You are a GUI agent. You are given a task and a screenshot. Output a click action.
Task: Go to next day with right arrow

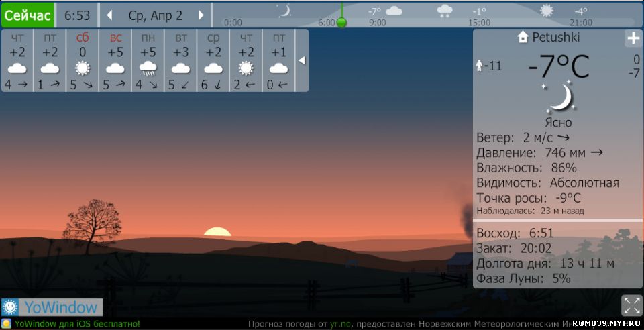pyautogui.click(x=201, y=15)
